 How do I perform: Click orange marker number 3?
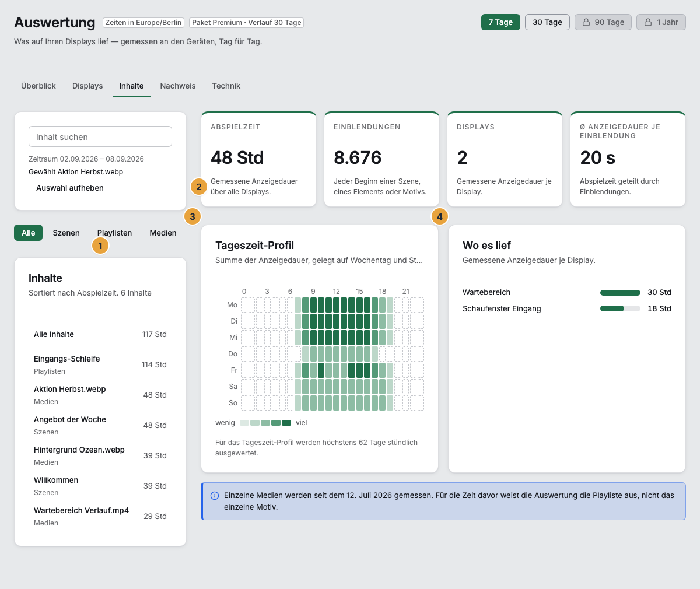192,216
